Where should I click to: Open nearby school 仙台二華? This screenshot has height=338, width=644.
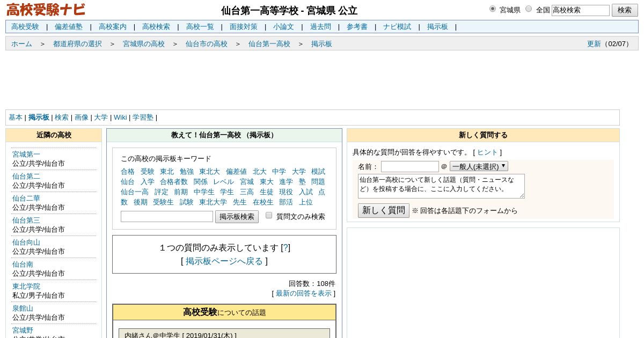click(x=26, y=199)
